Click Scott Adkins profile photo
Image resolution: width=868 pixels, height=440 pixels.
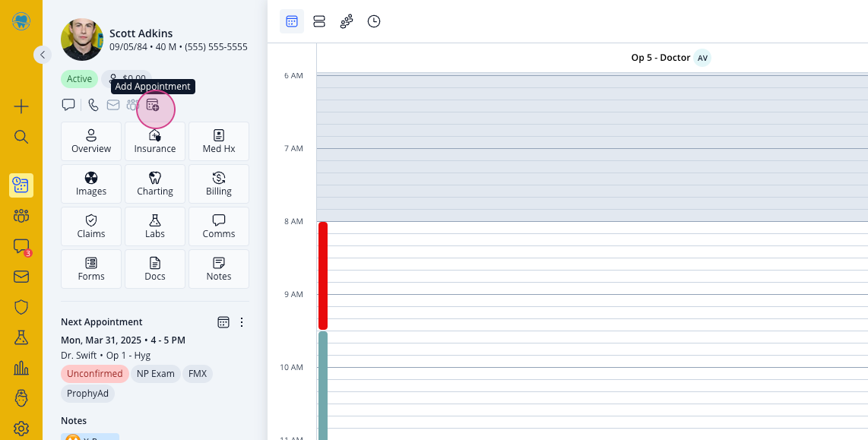(82, 40)
